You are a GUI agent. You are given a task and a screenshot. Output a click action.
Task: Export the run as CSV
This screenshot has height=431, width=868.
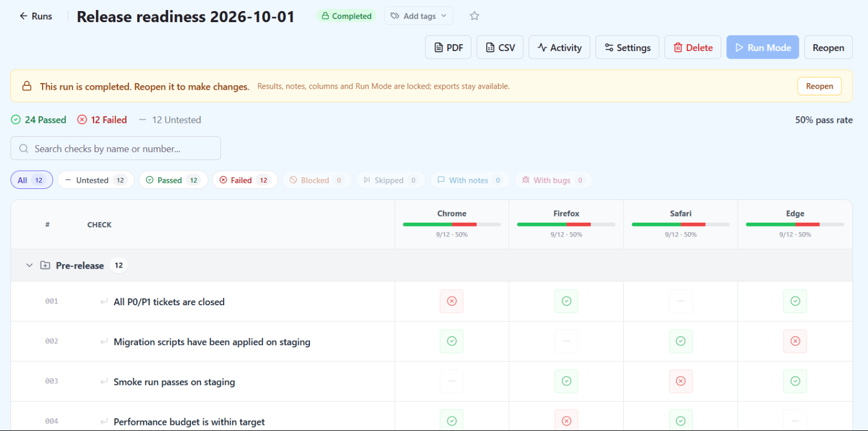[x=500, y=47]
